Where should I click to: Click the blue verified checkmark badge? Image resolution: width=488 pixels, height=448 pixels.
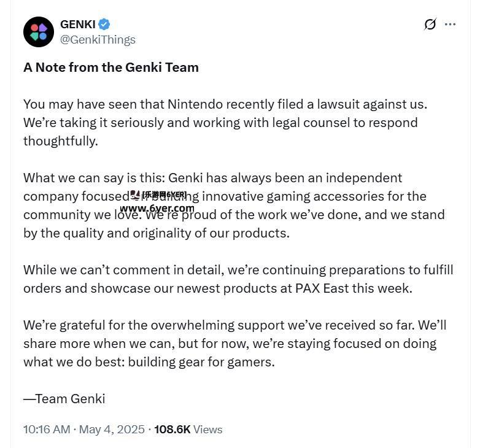[105, 25]
